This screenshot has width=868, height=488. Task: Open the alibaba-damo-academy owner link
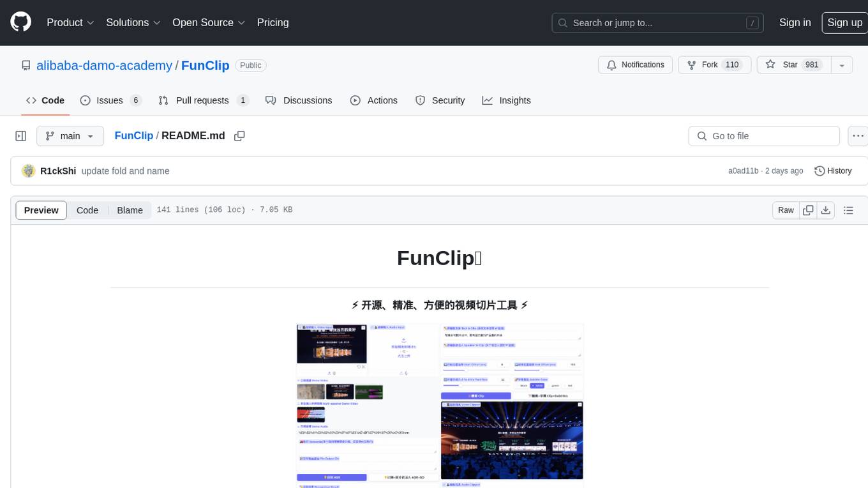[x=104, y=65]
